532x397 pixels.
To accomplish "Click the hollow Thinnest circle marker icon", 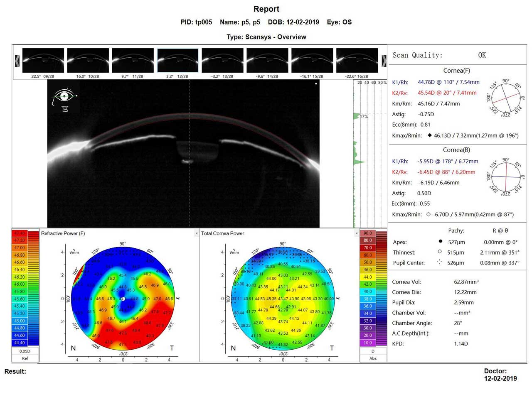I will 440,252.
